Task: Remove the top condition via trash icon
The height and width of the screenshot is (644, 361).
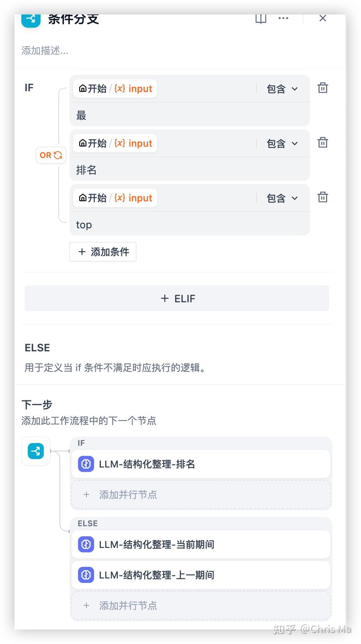Action: coord(322,197)
